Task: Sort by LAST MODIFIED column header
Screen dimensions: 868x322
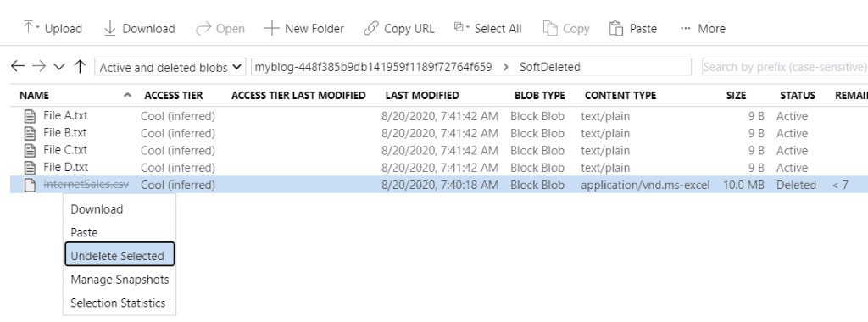Action: tap(422, 95)
